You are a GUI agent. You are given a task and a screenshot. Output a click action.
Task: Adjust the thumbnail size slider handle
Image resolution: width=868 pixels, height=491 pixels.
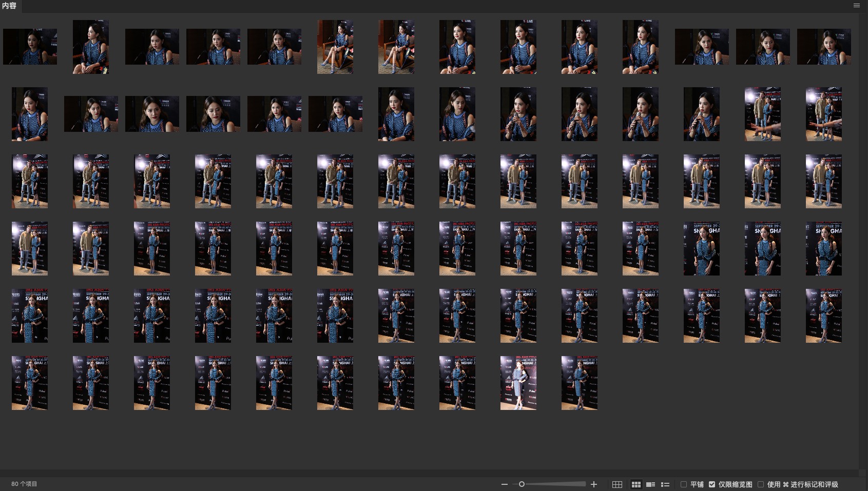tap(522, 484)
